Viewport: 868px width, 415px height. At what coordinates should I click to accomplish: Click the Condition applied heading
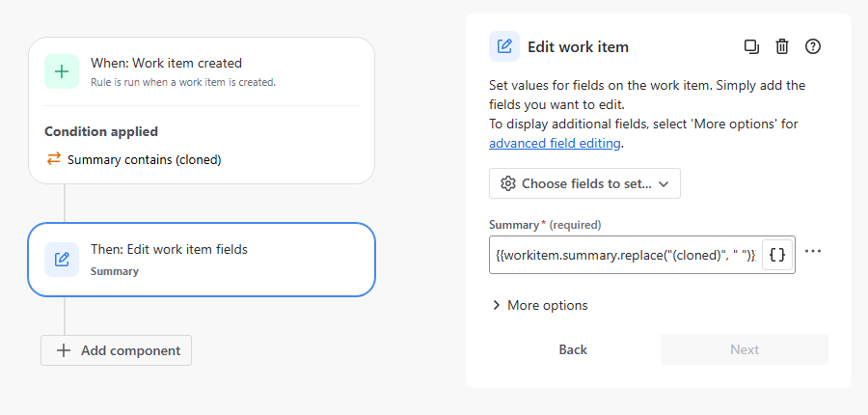pyautogui.click(x=101, y=131)
